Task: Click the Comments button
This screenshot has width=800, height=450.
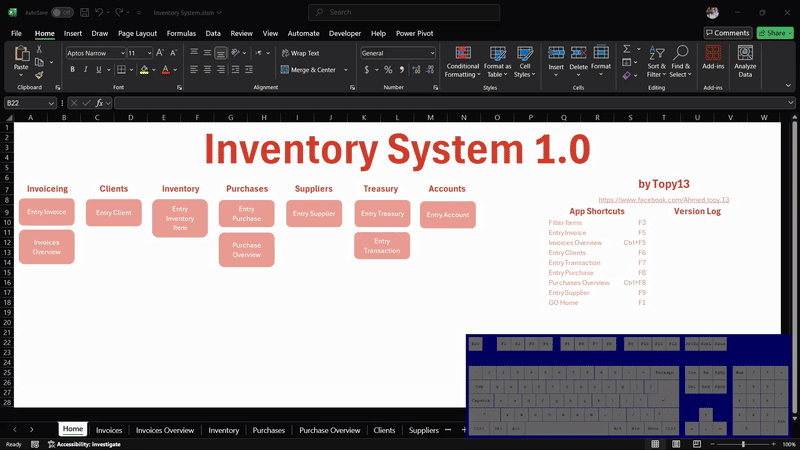Action: click(x=728, y=33)
